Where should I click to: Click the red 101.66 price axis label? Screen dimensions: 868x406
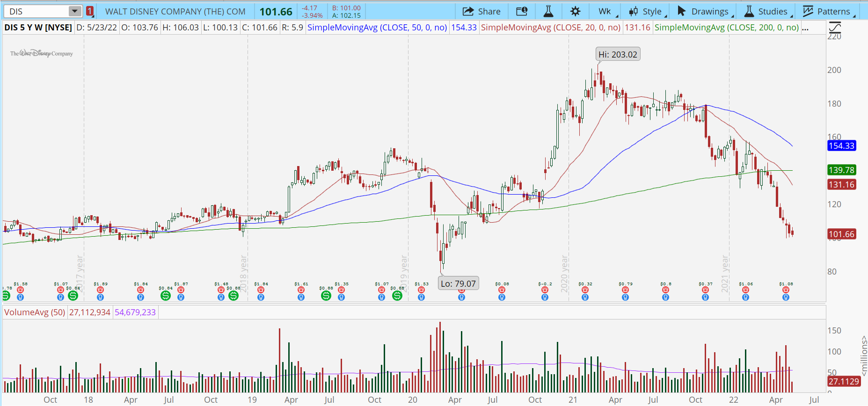point(841,234)
